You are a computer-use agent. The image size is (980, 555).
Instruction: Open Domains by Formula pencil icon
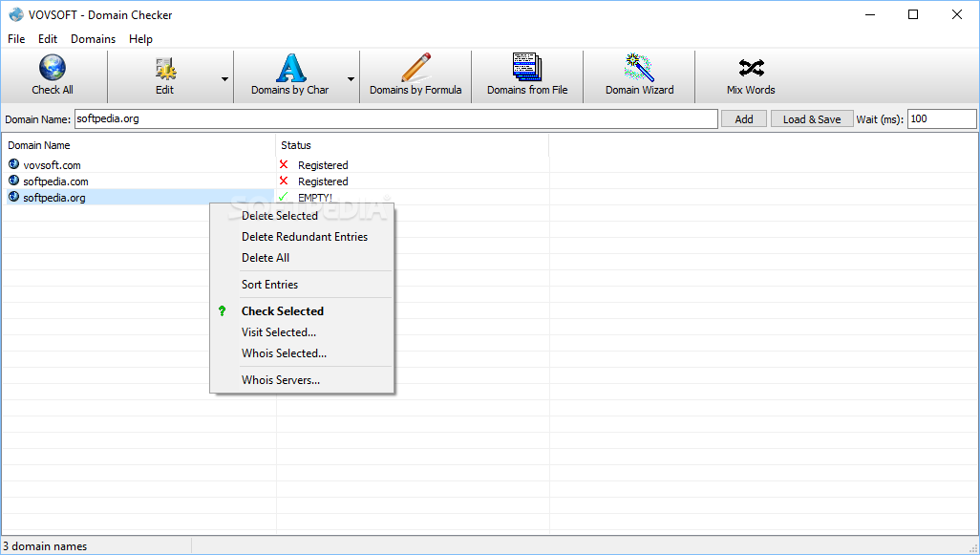415,68
